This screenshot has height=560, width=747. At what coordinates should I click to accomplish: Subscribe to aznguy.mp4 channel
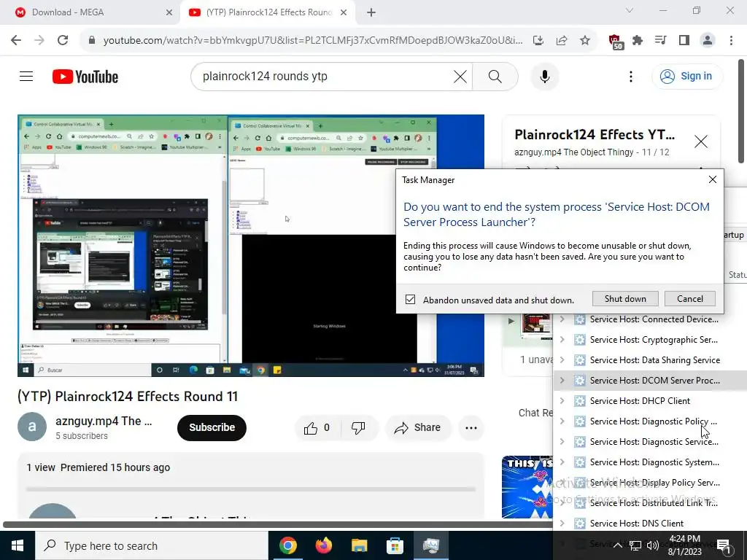point(212,427)
